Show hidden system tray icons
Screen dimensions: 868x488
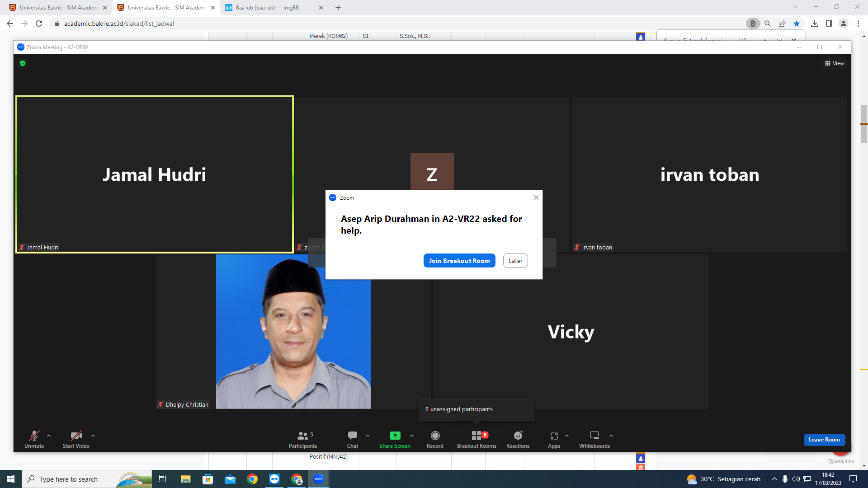774,479
